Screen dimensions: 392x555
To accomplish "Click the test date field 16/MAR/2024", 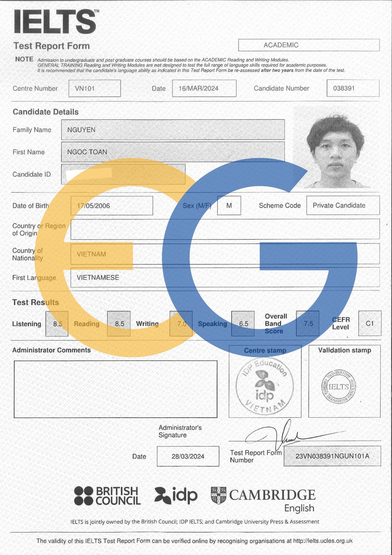I will [x=204, y=88].
